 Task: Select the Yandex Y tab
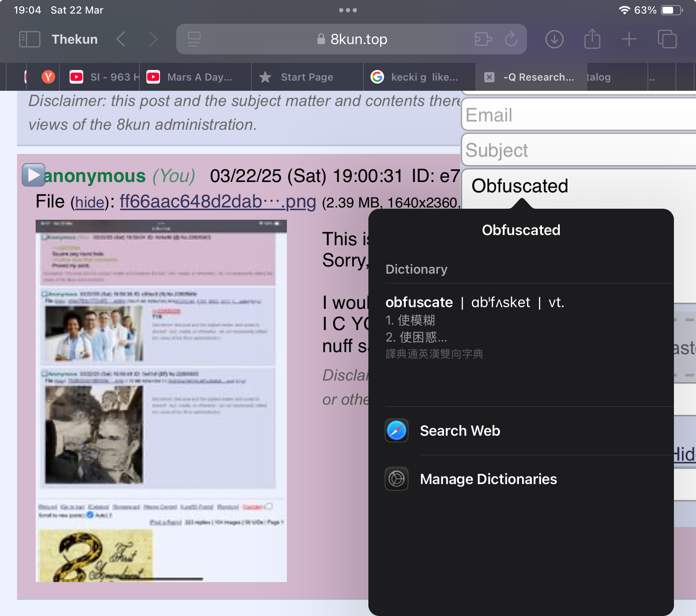(48, 77)
